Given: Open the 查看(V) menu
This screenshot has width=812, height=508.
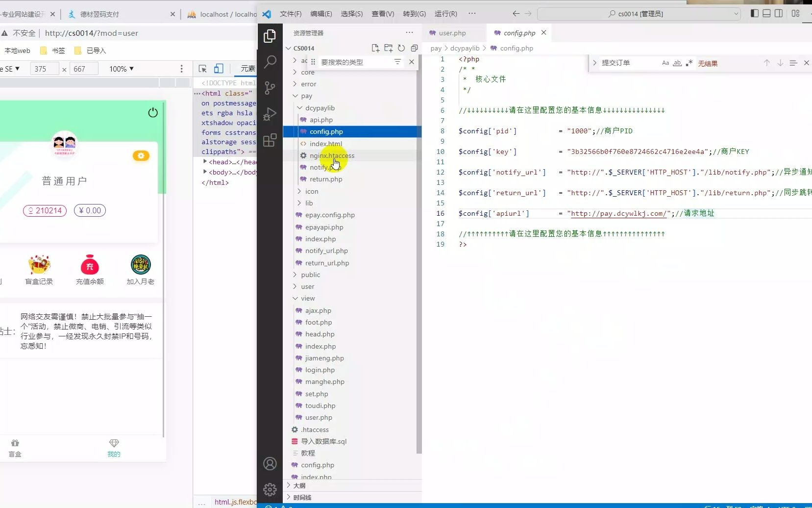Looking at the screenshot, I should [x=383, y=14].
